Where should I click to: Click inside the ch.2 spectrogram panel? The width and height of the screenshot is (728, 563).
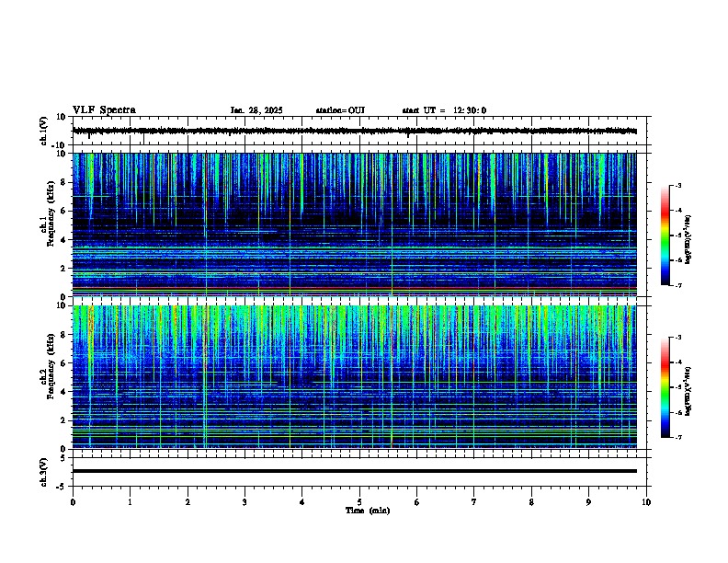[355, 377]
